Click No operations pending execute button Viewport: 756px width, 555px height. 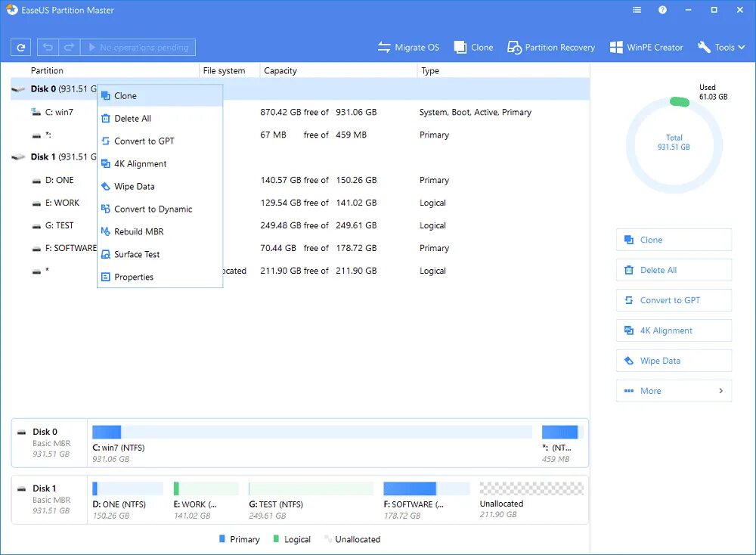click(x=138, y=47)
